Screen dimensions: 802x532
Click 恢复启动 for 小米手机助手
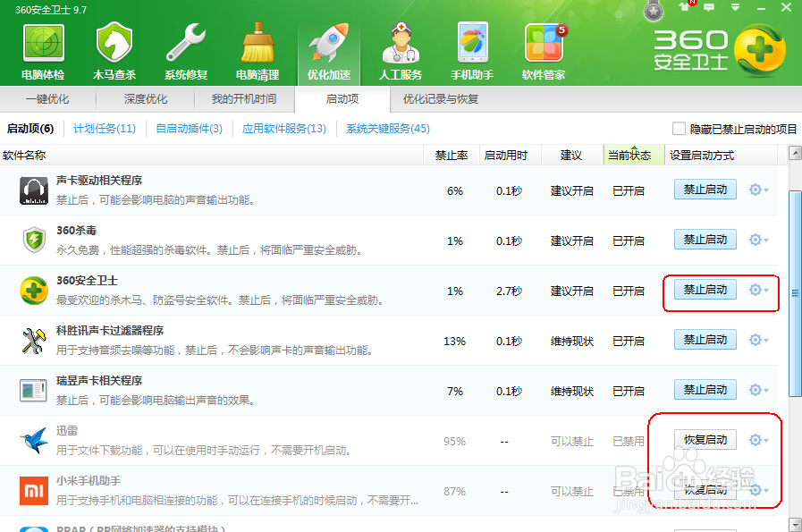point(705,490)
